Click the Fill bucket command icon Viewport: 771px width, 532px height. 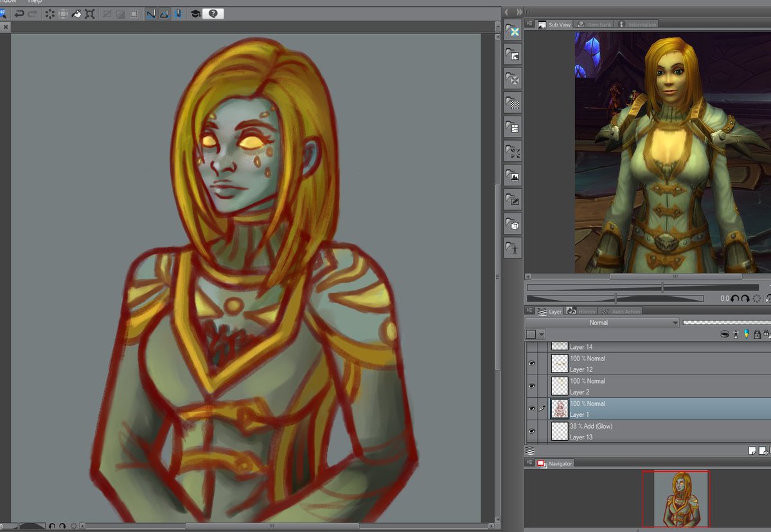point(76,13)
